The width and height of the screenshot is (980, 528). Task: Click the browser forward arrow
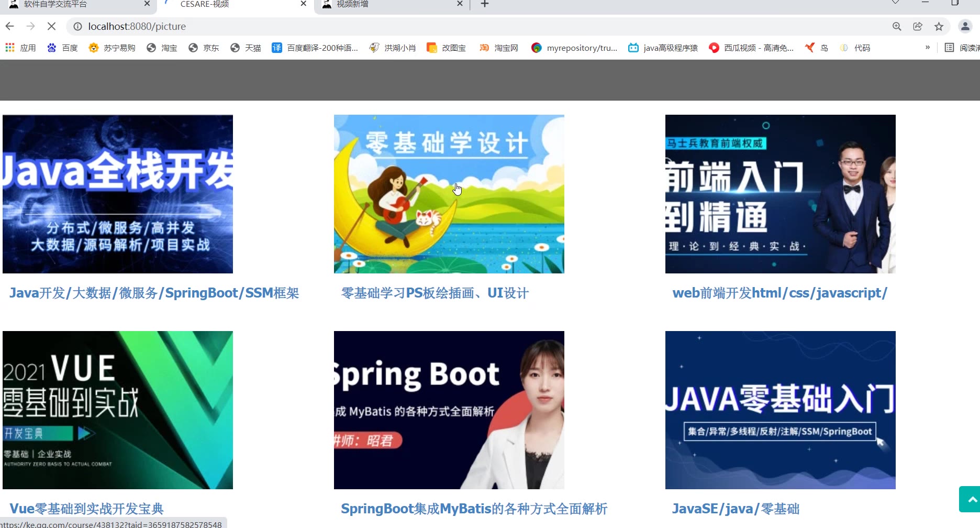click(x=30, y=26)
